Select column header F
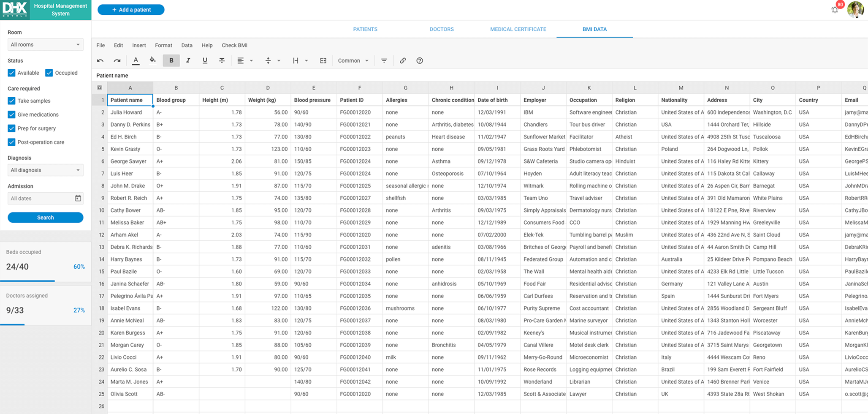Screen dimensions: 868x414 pyautogui.click(x=360, y=88)
